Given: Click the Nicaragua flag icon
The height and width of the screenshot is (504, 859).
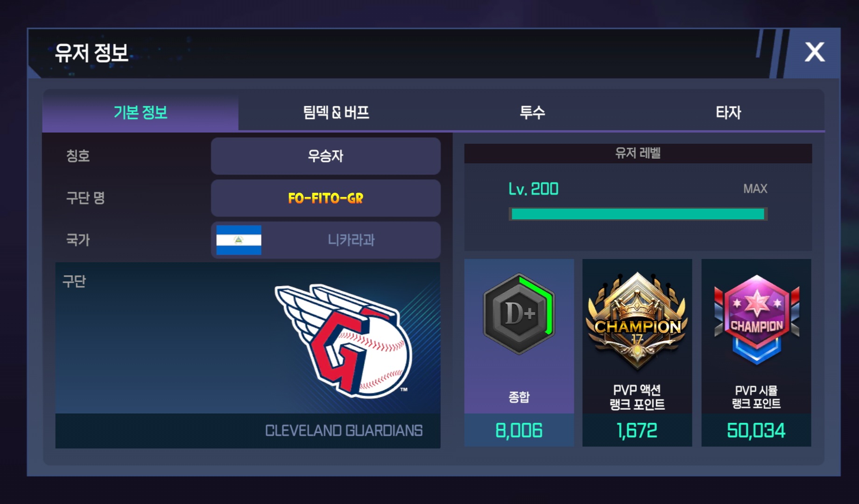Looking at the screenshot, I should [x=239, y=240].
